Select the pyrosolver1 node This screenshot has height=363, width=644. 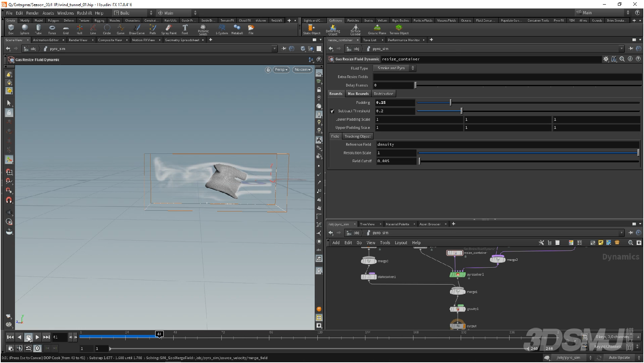tap(458, 275)
